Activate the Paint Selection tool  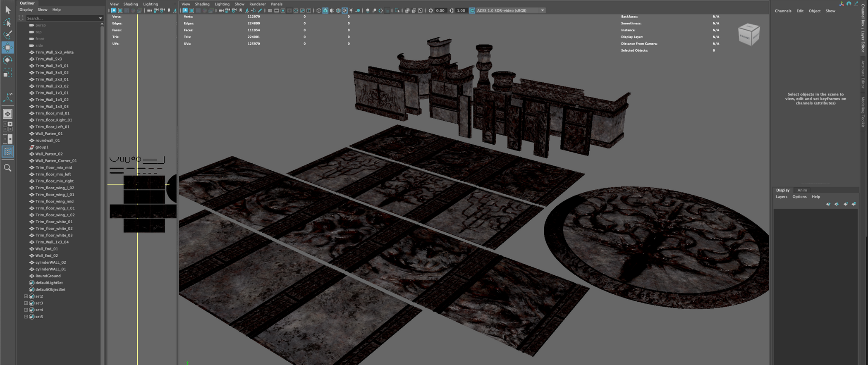(7, 35)
